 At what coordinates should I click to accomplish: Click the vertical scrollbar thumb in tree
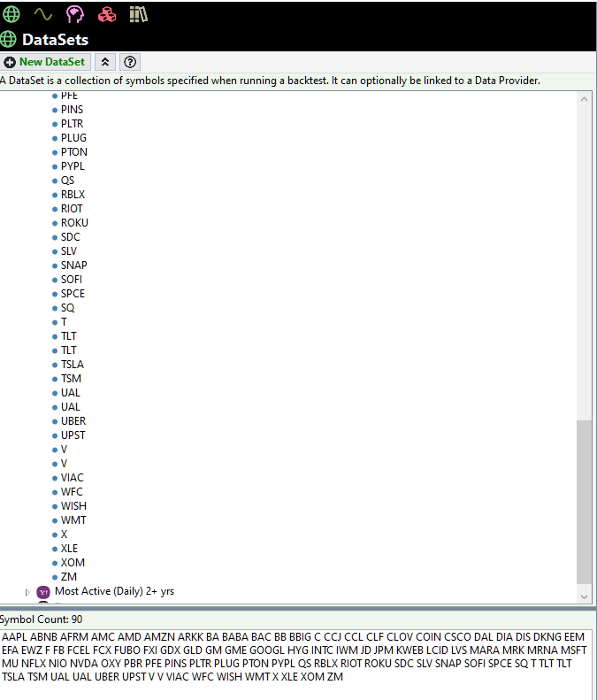(584, 502)
